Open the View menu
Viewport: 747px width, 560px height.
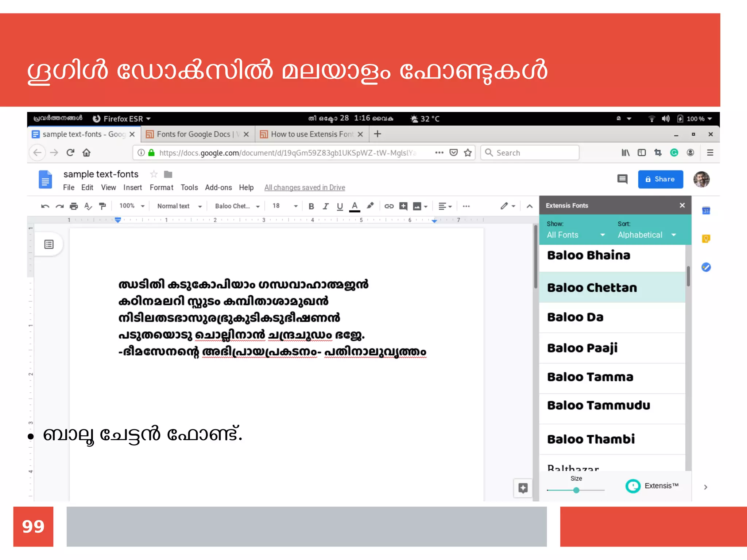coord(108,187)
